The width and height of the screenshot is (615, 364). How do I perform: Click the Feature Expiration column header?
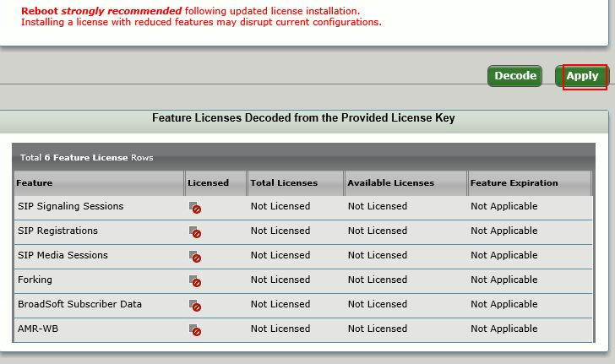click(514, 182)
